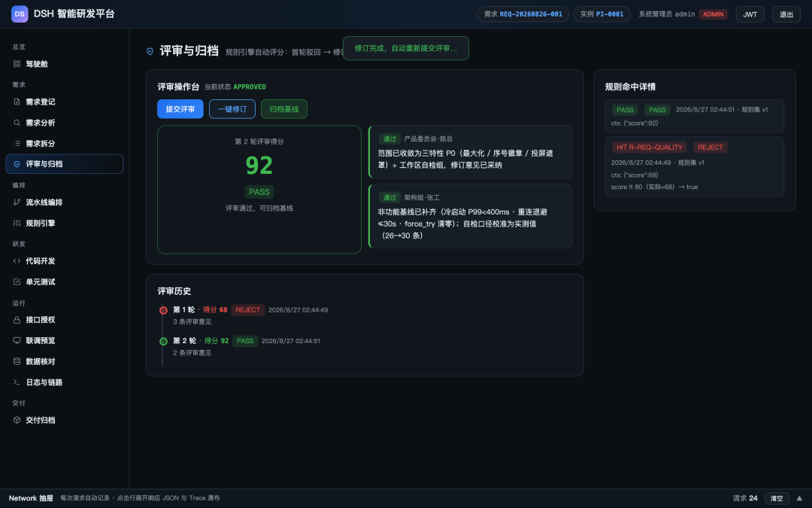Click the APPROVED status label
The height and width of the screenshot is (508, 812).
pyautogui.click(x=250, y=87)
